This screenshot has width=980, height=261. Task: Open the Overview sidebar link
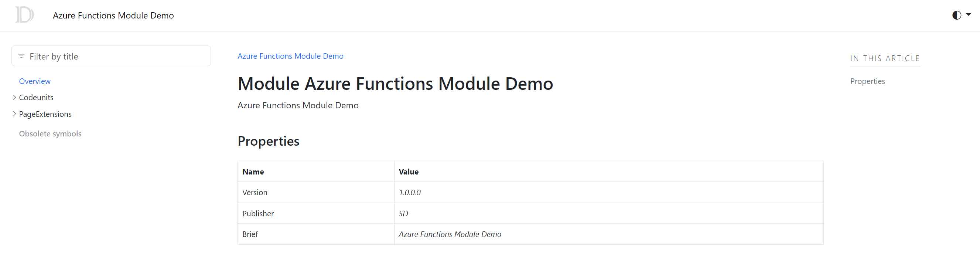click(35, 81)
